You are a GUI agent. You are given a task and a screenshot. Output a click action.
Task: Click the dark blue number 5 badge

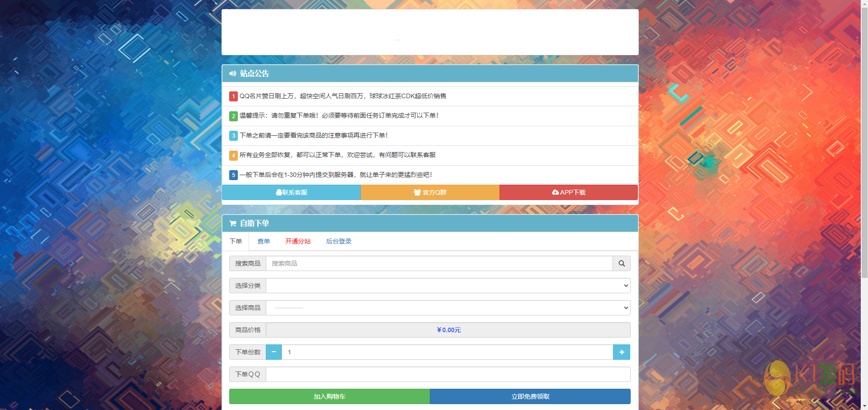tap(233, 175)
